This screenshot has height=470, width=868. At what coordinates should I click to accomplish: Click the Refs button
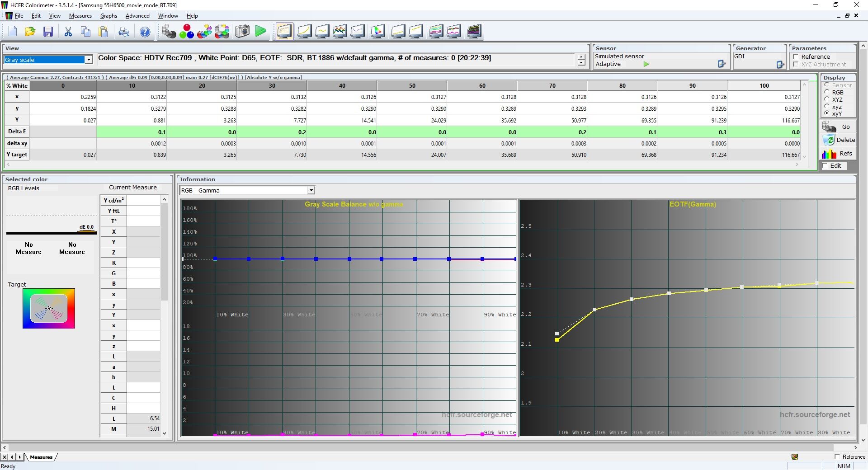[838, 154]
